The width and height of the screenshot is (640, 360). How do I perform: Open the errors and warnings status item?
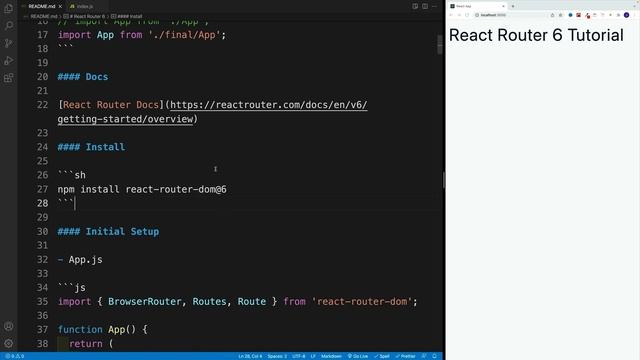[15, 356]
